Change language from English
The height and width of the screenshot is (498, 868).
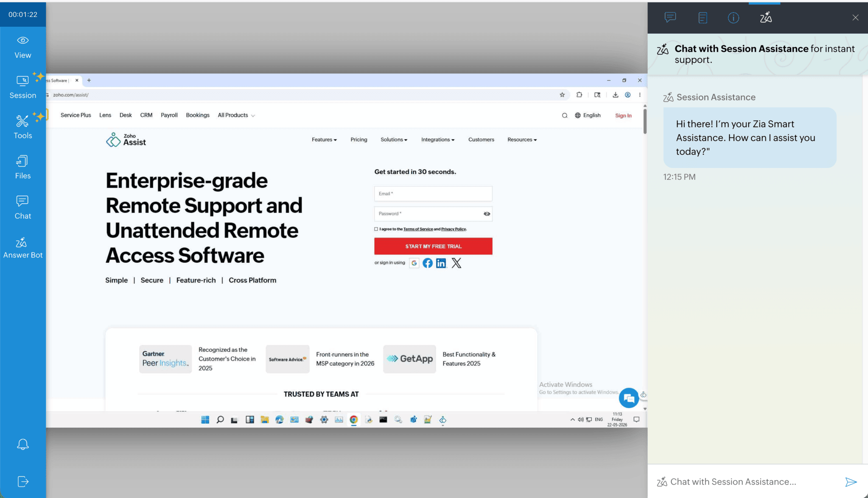pos(588,115)
